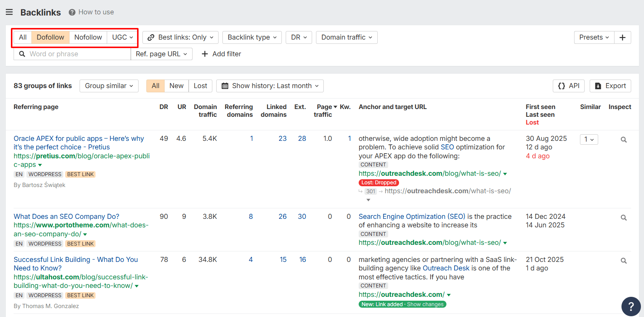Expand the ultahost.com URL caret
The image size is (644, 317).
[137, 286]
